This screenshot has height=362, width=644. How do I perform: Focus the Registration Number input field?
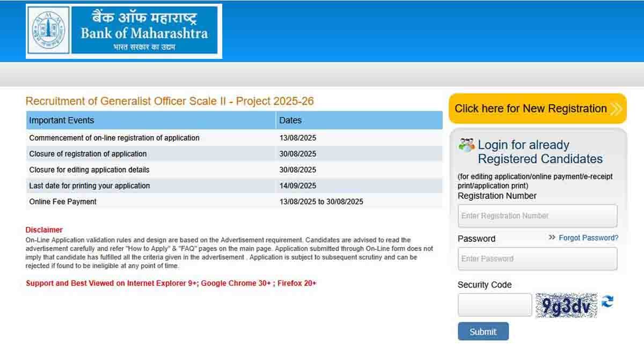point(537,216)
